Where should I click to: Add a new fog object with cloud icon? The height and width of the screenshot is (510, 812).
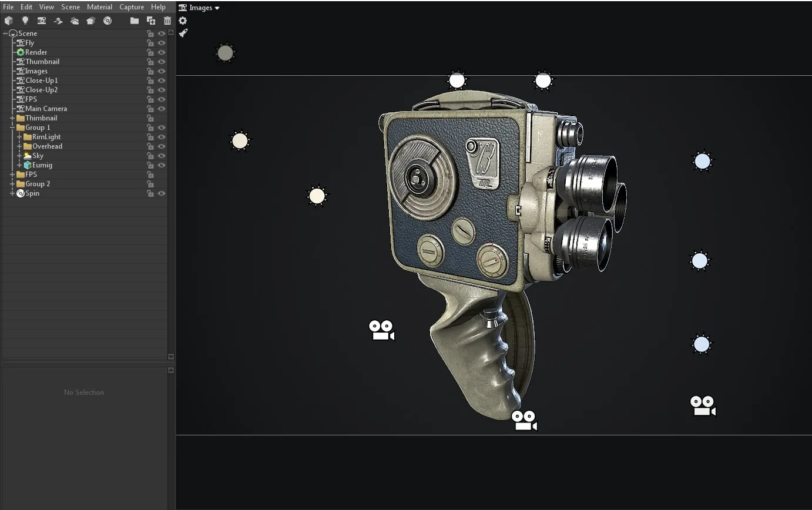(x=75, y=21)
